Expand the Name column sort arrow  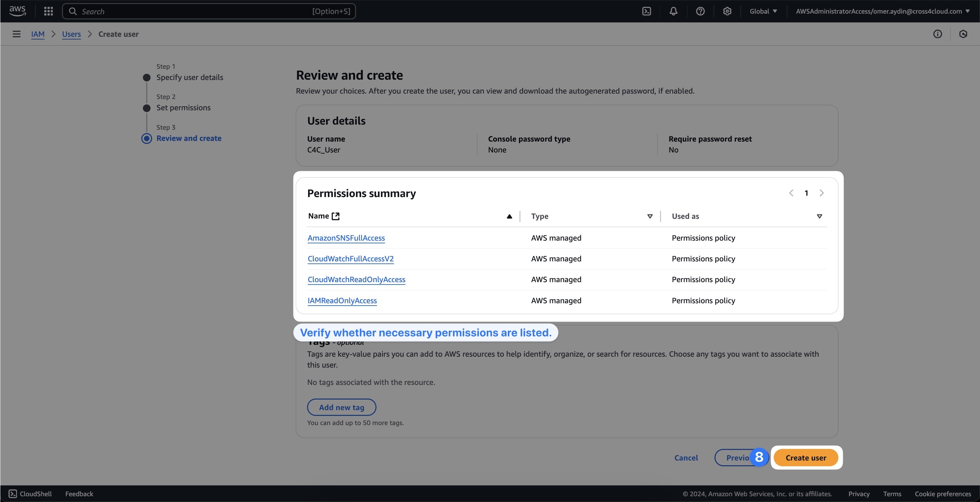pos(510,216)
